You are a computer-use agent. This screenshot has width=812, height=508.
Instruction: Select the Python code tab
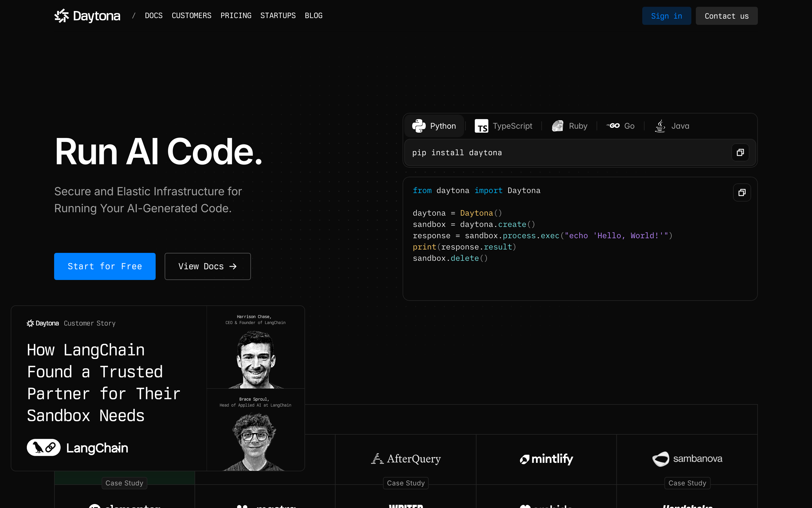click(x=434, y=126)
